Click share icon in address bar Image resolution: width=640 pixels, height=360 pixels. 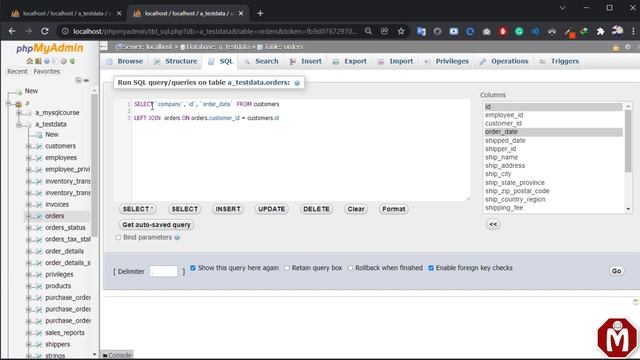tap(384, 31)
